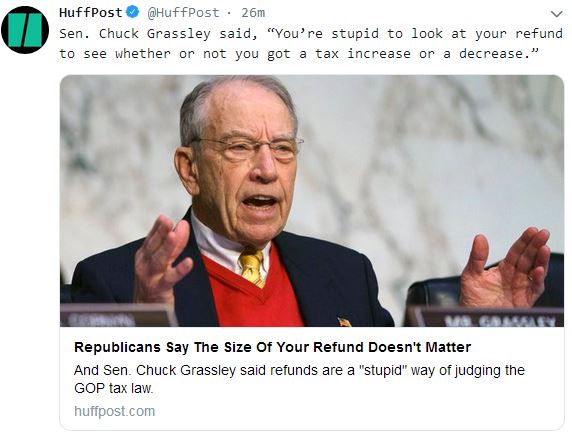572x437 pixels.
Task: Open the HuffPost profile avatar
Action: (25, 30)
